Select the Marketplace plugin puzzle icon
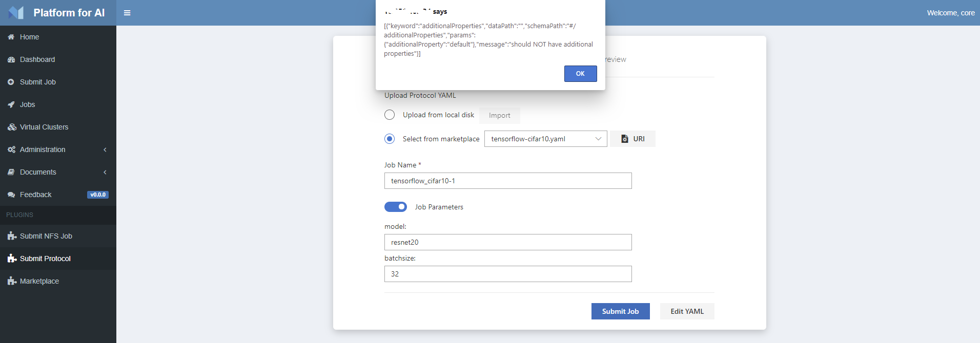Image resolution: width=980 pixels, height=343 pixels. tap(12, 281)
